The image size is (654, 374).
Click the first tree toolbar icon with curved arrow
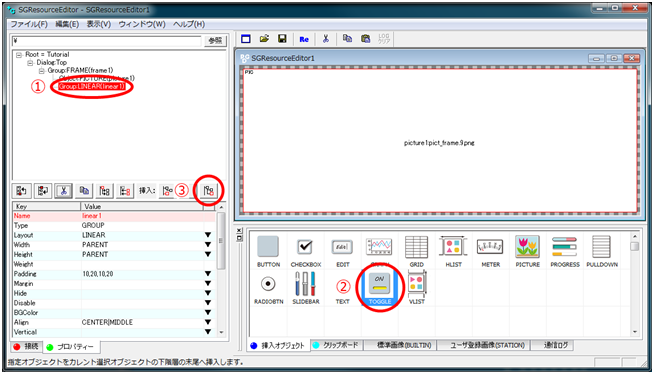pos(21,191)
